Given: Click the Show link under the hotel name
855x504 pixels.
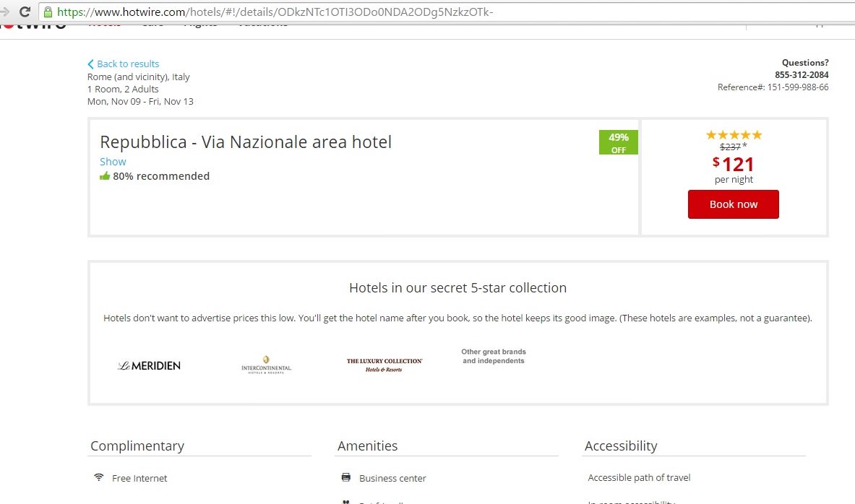Looking at the screenshot, I should tap(113, 162).
